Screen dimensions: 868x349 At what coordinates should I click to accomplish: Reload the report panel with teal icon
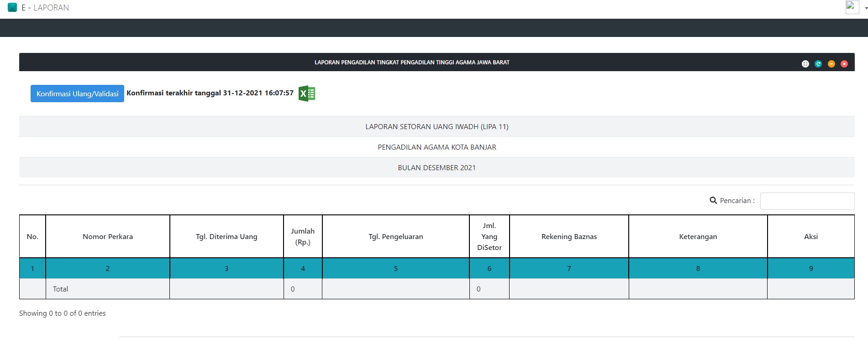pyautogui.click(x=818, y=64)
